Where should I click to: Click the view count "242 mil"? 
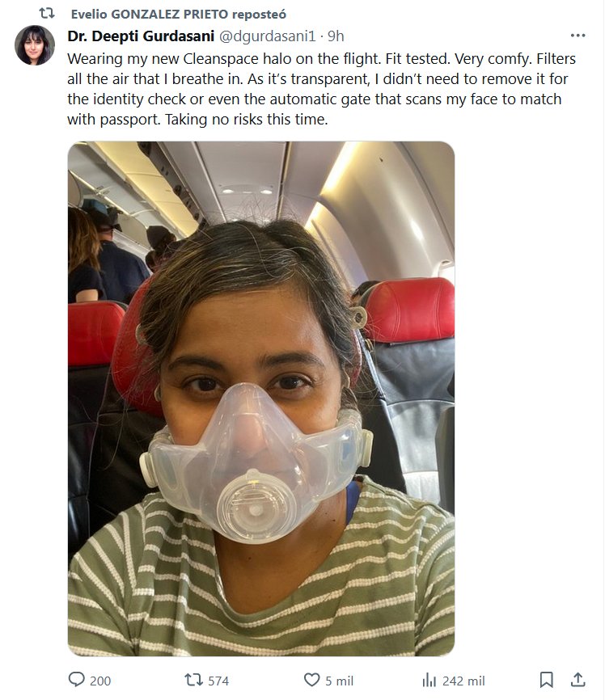tap(464, 681)
